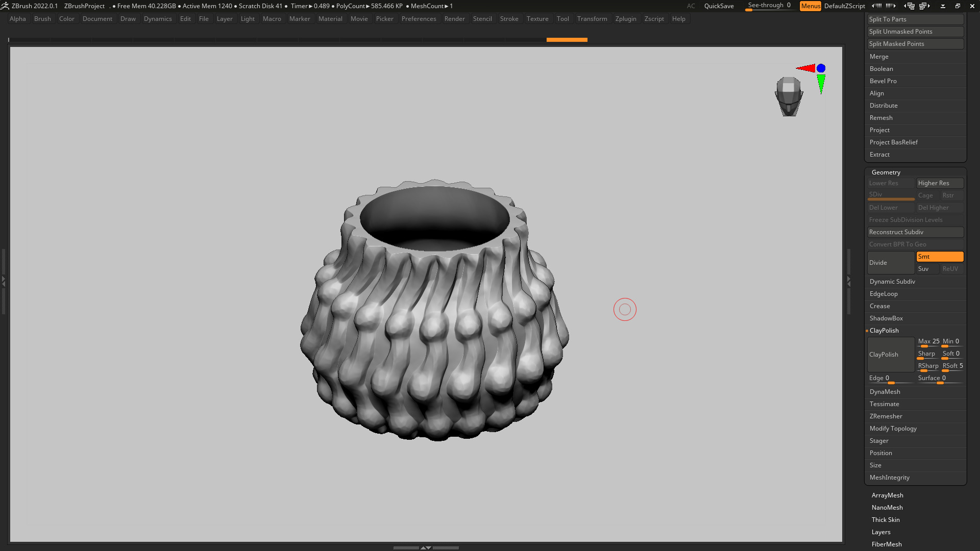
Task: Open the Brush menu
Action: point(42,19)
